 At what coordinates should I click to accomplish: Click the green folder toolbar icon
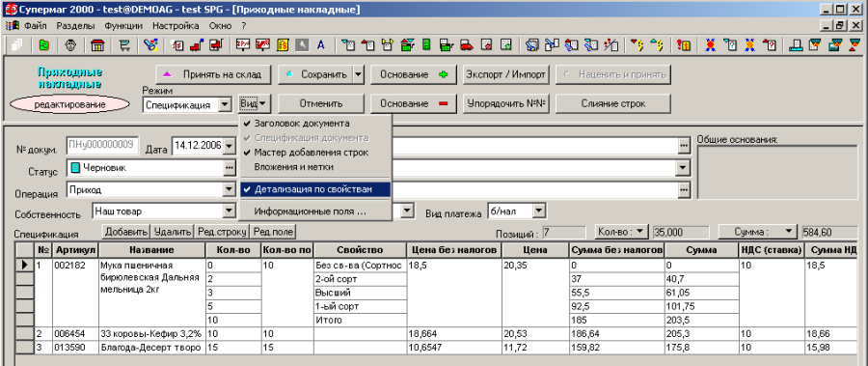click(43, 45)
